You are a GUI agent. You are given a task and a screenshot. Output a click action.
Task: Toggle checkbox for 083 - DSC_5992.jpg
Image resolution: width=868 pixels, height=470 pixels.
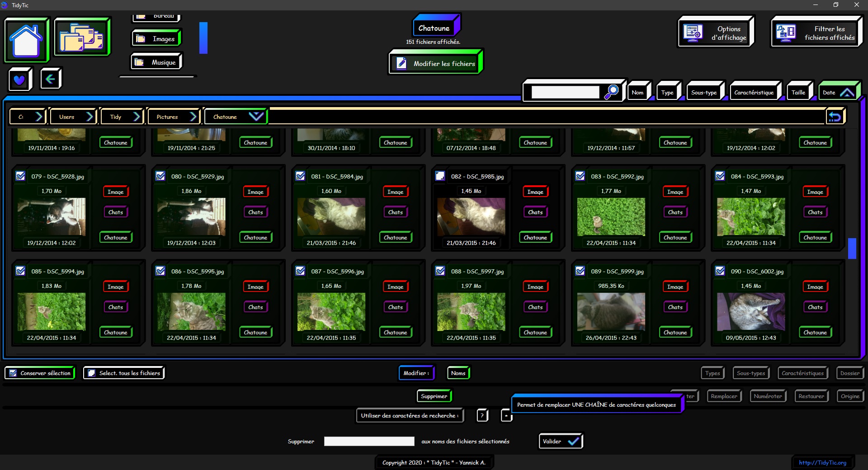click(580, 176)
